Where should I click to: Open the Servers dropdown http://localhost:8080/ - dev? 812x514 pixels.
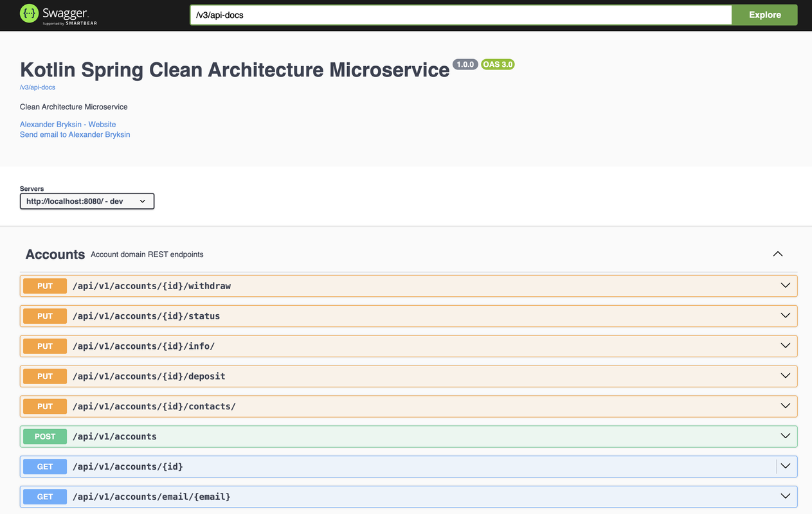pos(87,201)
